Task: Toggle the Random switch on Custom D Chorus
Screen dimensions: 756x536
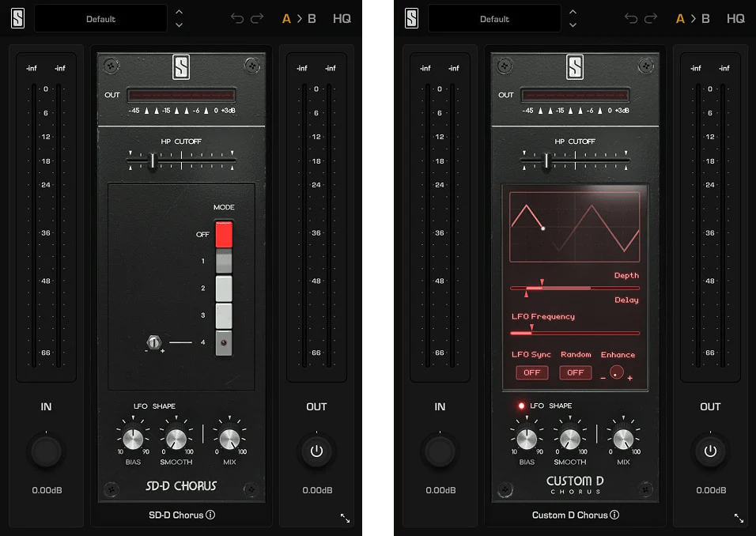Action: pos(575,372)
